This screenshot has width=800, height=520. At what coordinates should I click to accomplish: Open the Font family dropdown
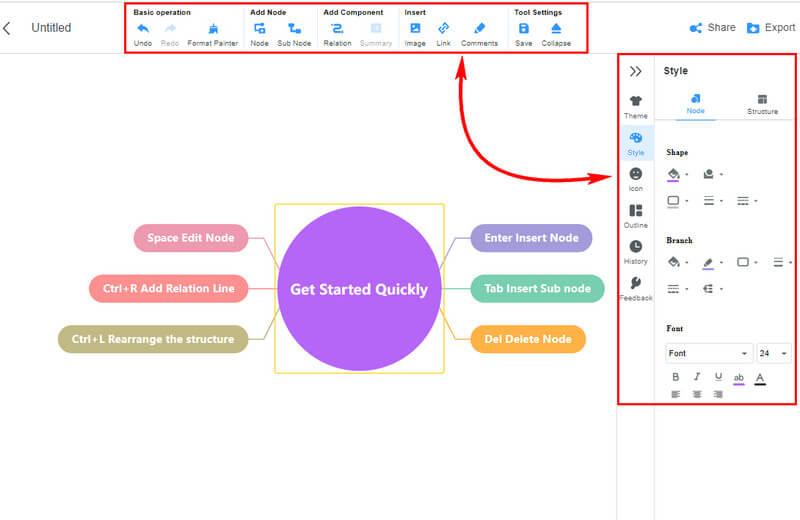709,353
